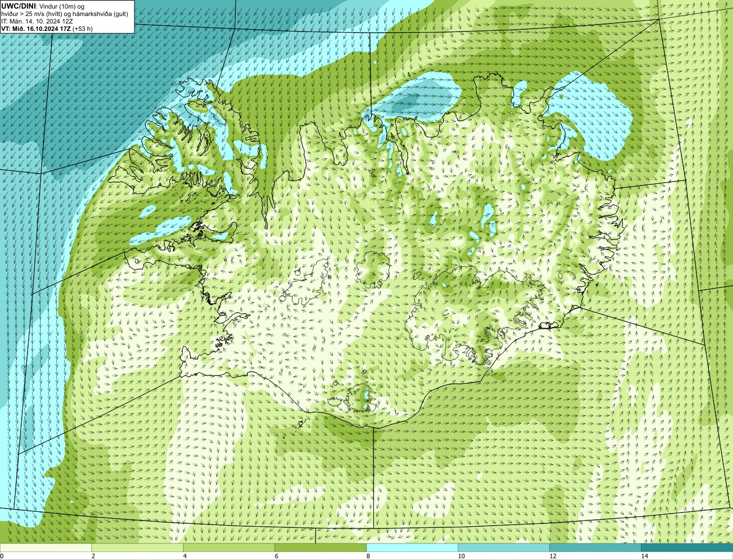Click the legend swatch between 12 and 14
Image resolution: width=733 pixels, height=560 pixels.
(x=596, y=547)
